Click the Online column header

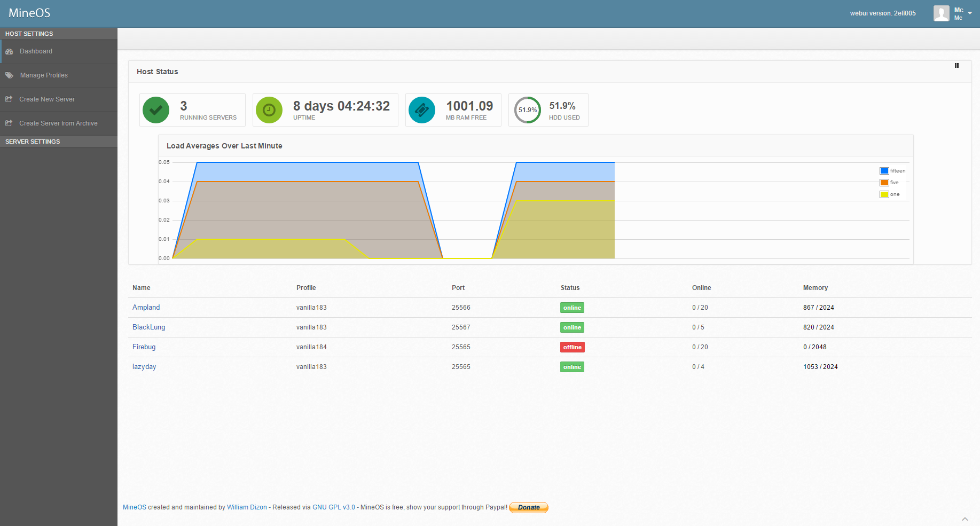click(x=702, y=288)
